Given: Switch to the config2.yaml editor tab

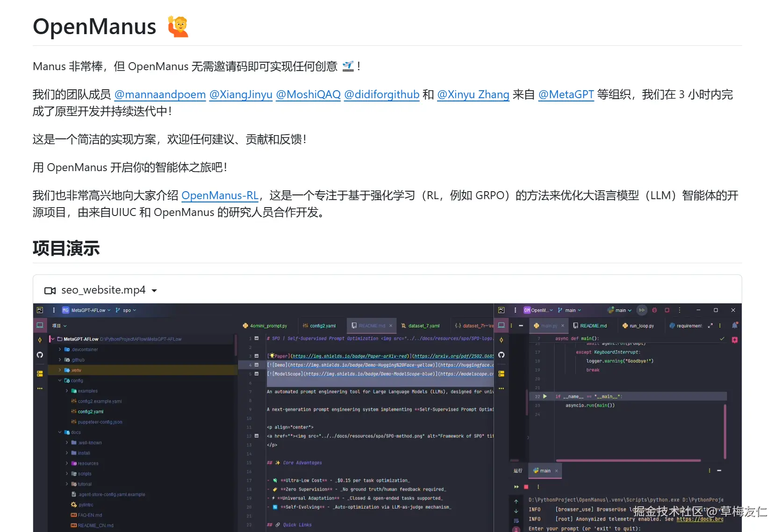Looking at the screenshot, I should coord(319,326).
